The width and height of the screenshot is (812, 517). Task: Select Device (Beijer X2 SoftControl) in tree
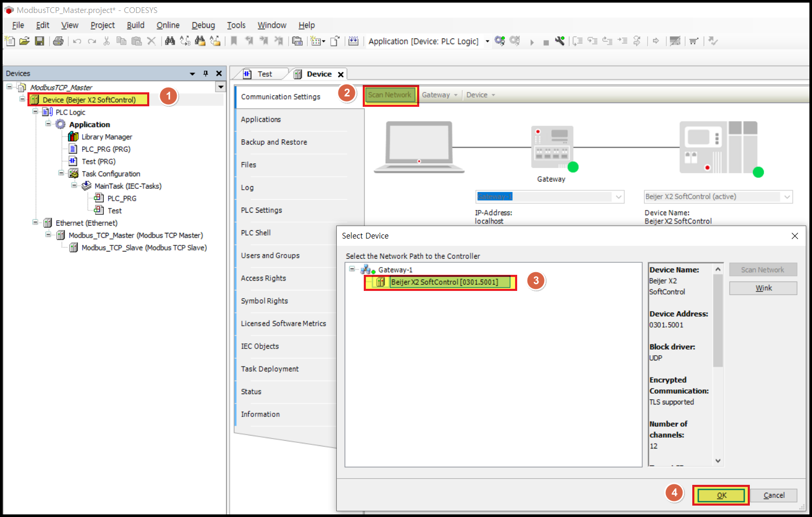pos(89,100)
